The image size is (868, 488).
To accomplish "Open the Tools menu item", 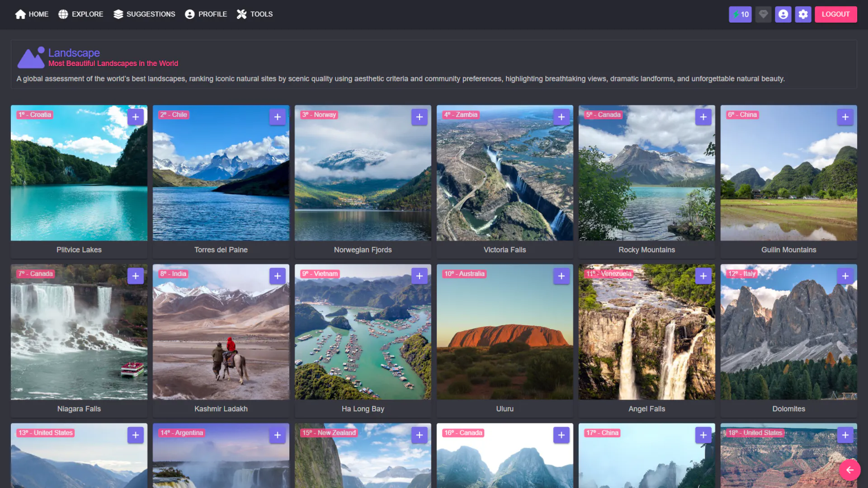I will 255,14.
